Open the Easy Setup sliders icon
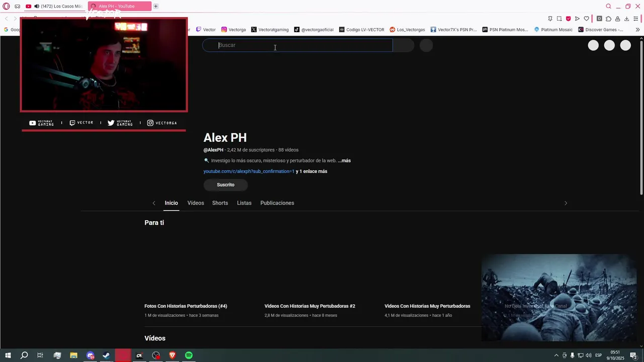644x362 pixels. [x=635, y=19]
